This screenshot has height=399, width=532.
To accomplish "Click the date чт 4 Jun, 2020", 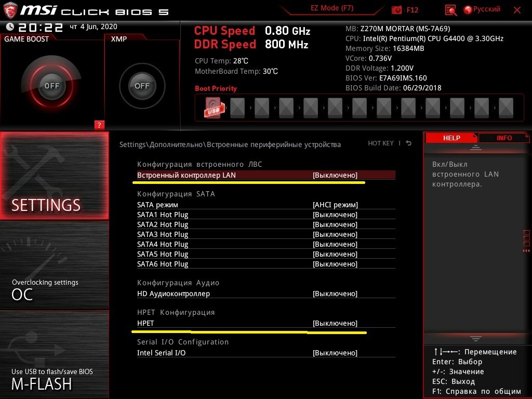I will tap(94, 26).
